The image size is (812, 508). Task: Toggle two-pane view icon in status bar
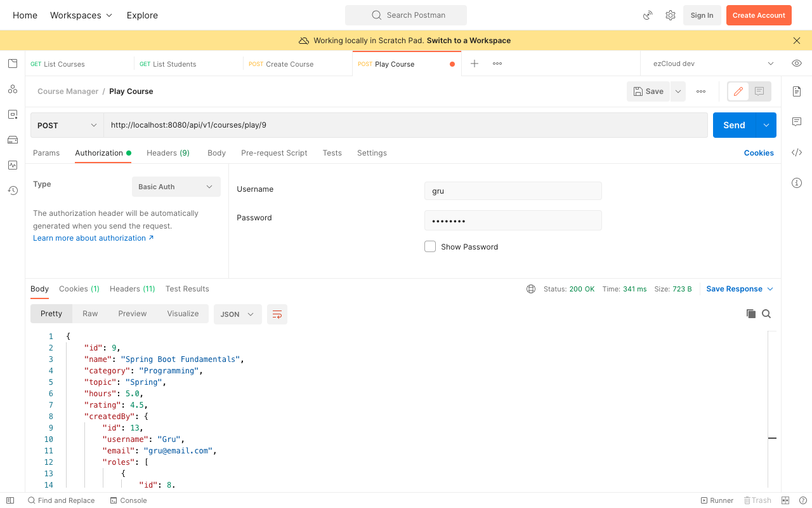point(785,500)
